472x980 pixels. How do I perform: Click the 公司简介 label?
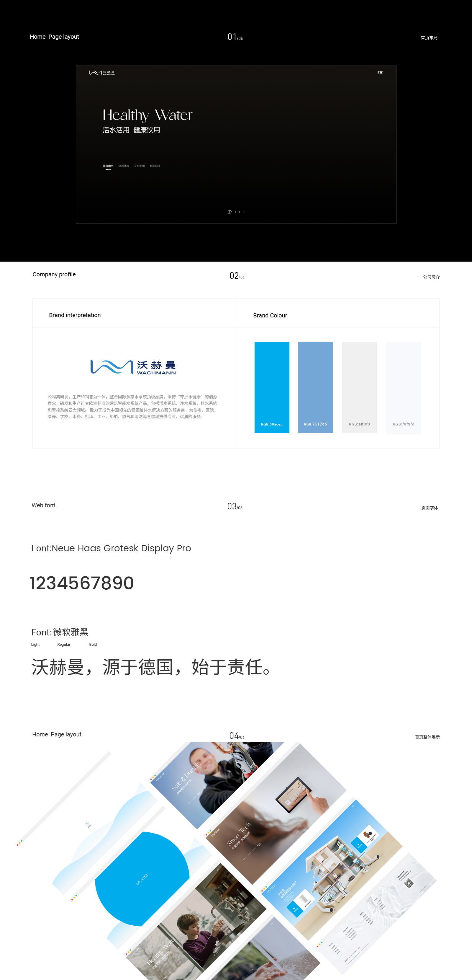(431, 277)
